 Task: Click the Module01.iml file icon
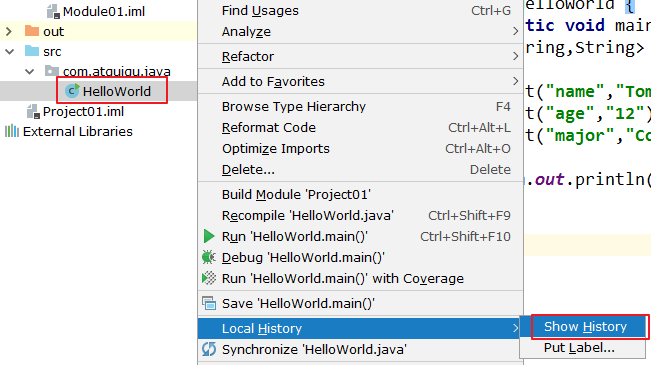coord(53,12)
